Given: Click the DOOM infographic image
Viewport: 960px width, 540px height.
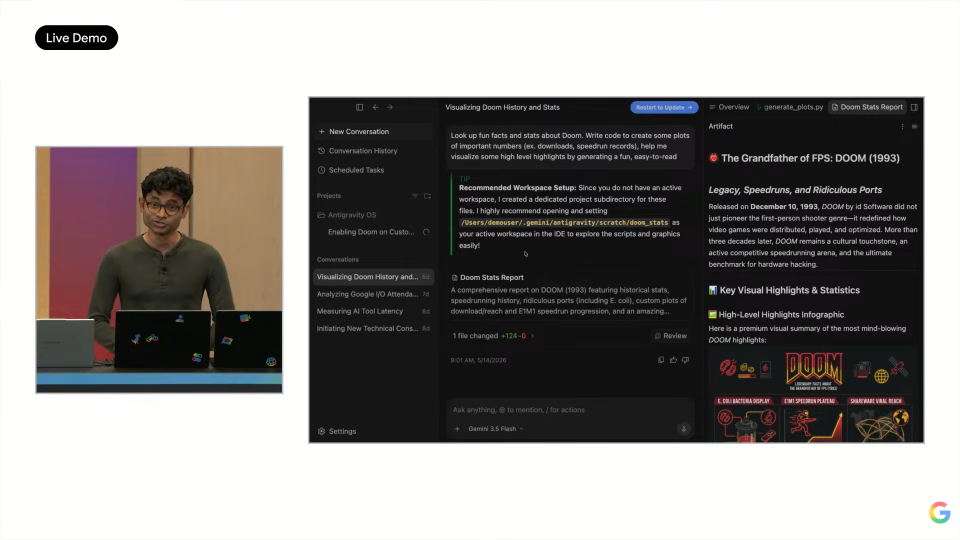Looking at the screenshot, I should [814, 395].
